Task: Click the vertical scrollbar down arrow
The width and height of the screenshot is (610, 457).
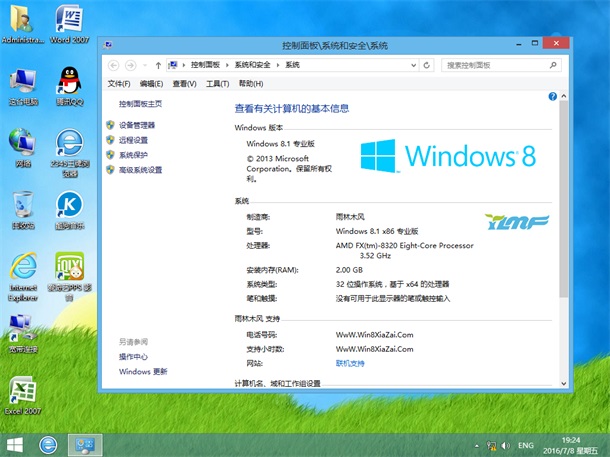Action: point(564,383)
